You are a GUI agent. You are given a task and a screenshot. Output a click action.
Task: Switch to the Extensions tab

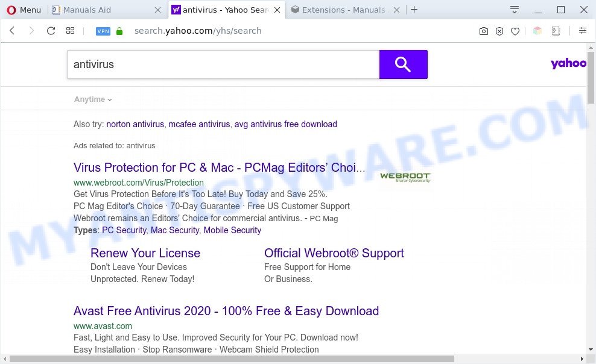[345, 10]
